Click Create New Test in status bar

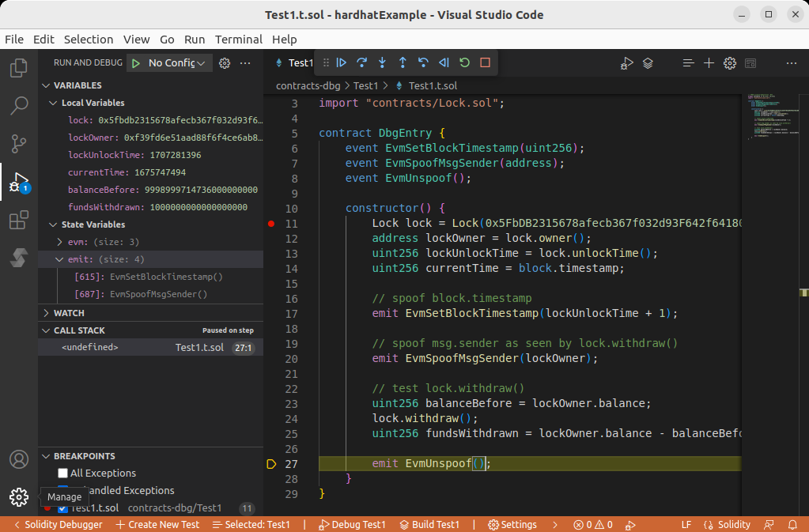[x=157, y=524]
